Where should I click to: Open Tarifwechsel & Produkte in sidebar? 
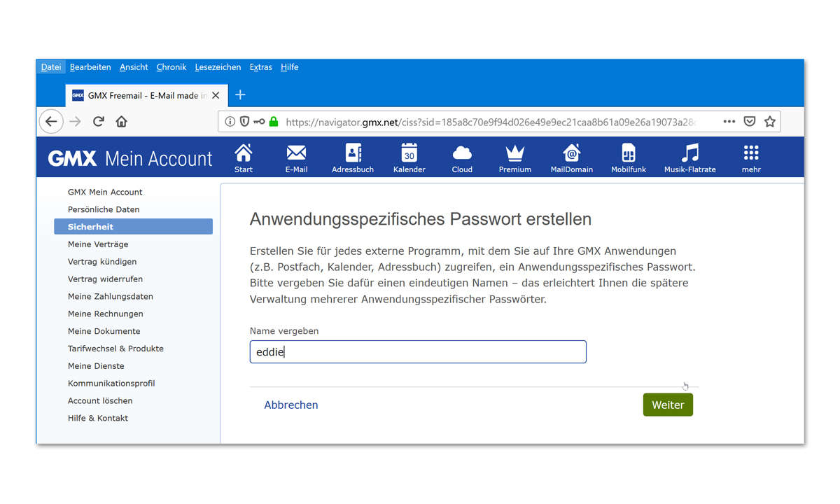click(115, 349)
